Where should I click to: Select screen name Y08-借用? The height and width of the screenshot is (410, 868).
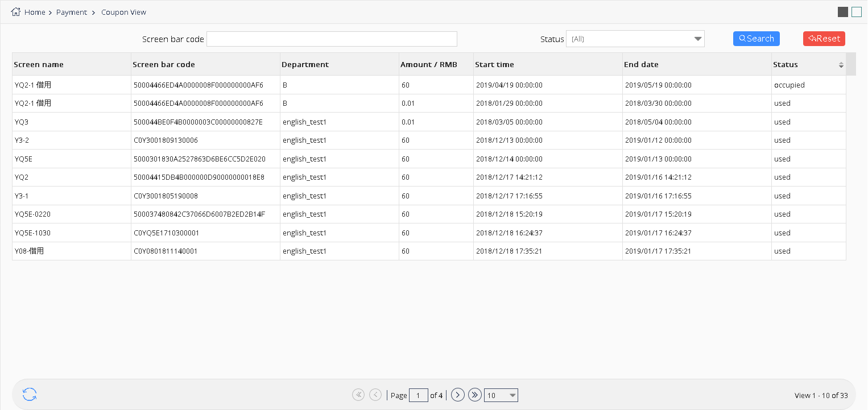point(30,251)
